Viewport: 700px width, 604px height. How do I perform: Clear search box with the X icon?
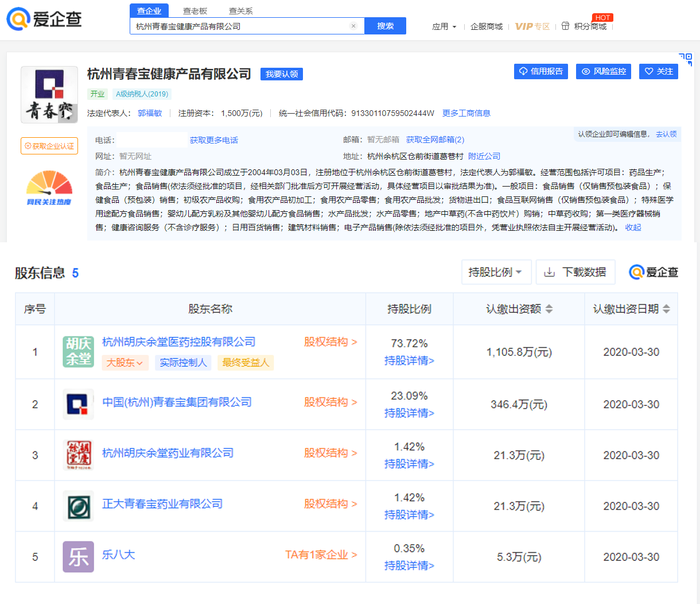[353, 26]
